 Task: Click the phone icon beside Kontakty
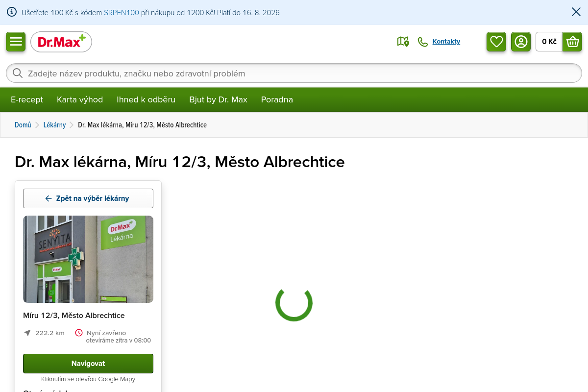[x=423, y=42]
